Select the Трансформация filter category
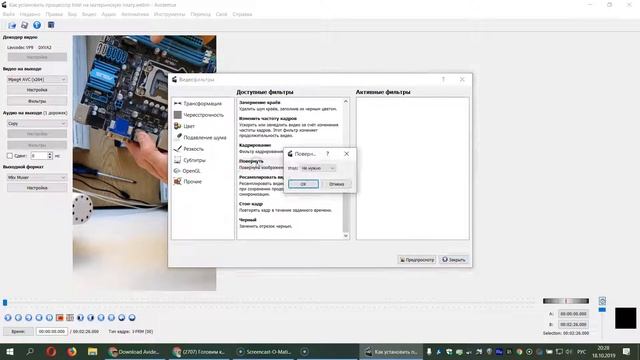 198,104
